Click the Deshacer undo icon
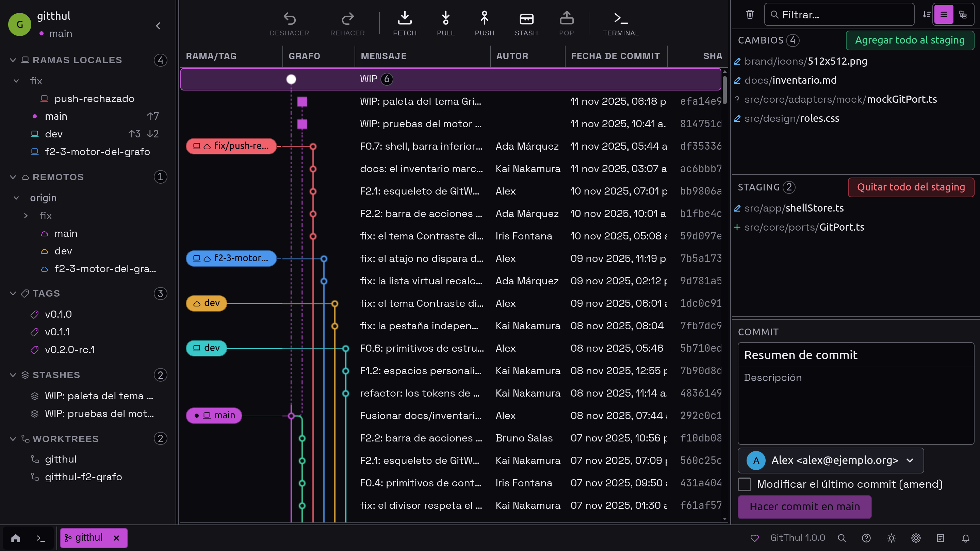The height and width of the screenshot is (551, 980). 289,18
